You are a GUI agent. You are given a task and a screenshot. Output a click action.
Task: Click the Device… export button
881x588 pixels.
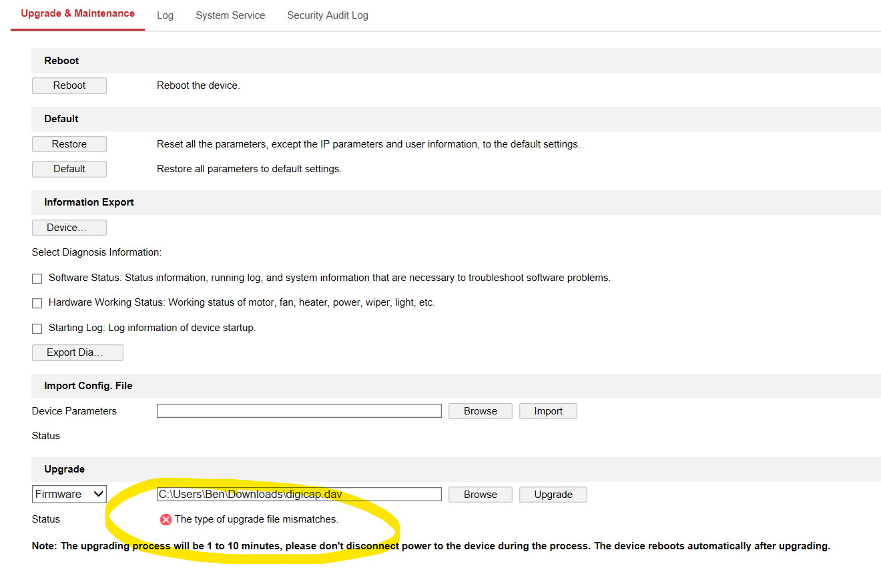69,228
